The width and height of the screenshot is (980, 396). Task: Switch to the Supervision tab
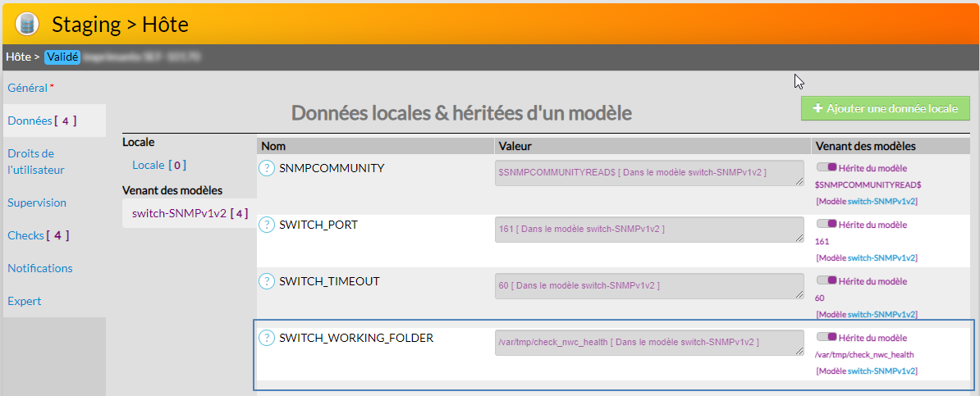point(37,203)
